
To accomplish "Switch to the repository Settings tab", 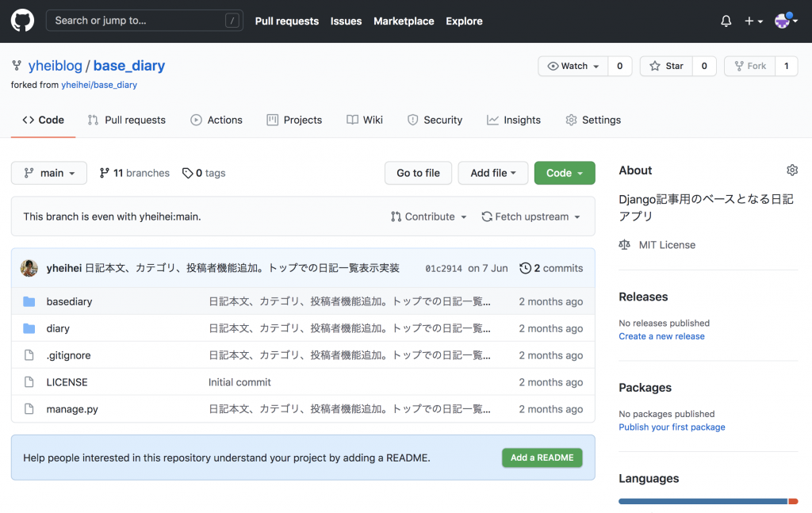I will tap(593, 120).
